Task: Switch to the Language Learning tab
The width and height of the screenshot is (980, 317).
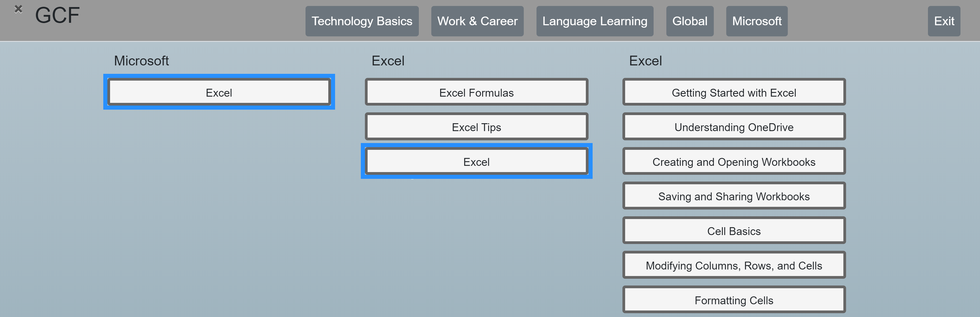Action: tap(595, 21)
